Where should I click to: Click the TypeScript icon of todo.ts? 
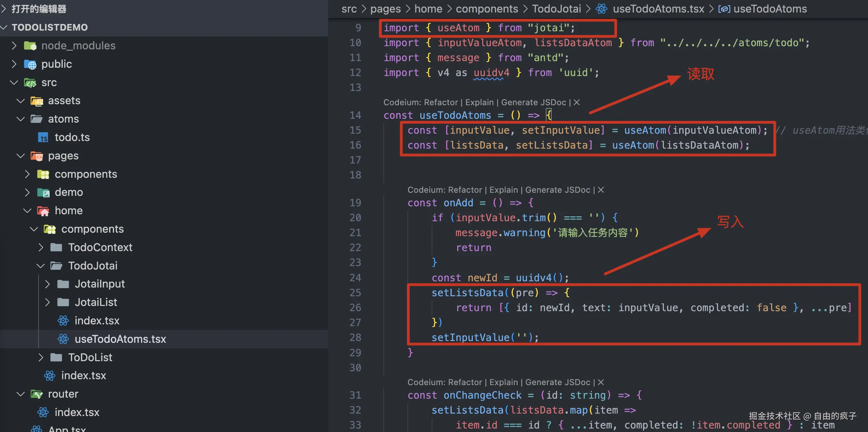(43, 138)
